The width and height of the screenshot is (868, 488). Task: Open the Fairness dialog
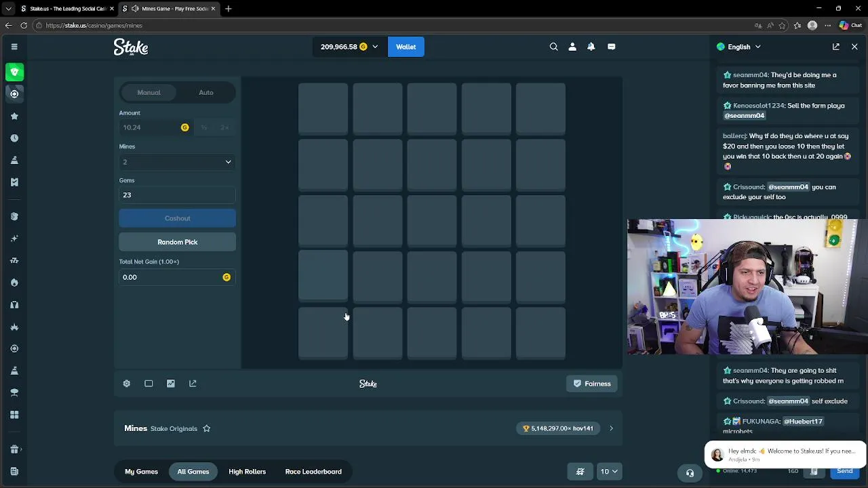tap(591, 384)
